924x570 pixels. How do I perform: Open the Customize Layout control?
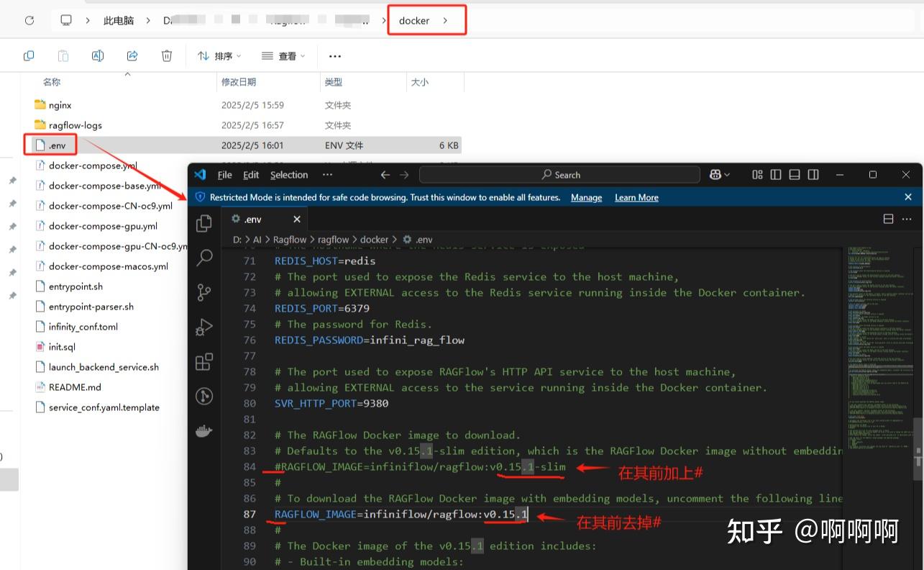tap(757, 175)
